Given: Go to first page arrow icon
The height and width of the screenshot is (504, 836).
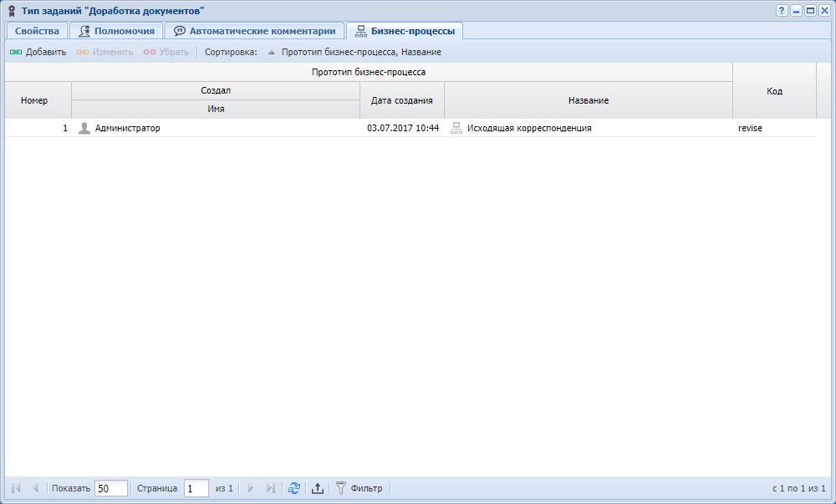Looking at the screenshot, I should click(x=16, y=488).
